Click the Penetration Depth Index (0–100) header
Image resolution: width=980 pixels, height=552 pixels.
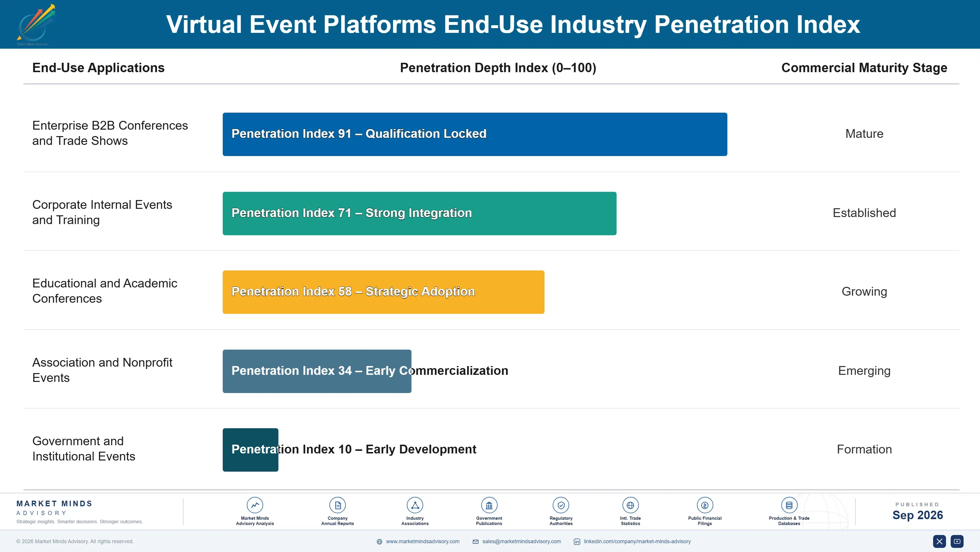(498, 68)
